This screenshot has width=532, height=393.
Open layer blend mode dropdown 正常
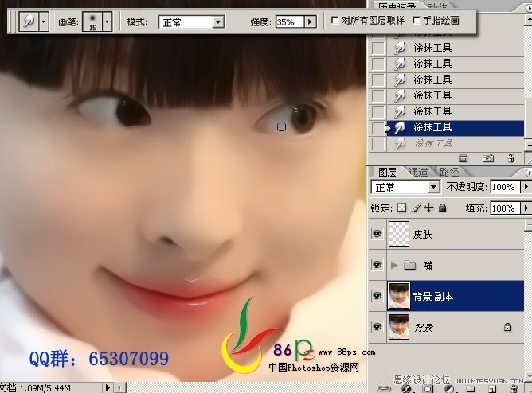tap(405, 187)
